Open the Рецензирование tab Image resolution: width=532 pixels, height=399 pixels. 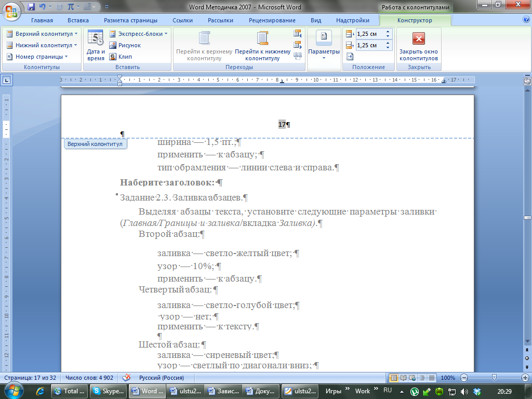(272, 20)
